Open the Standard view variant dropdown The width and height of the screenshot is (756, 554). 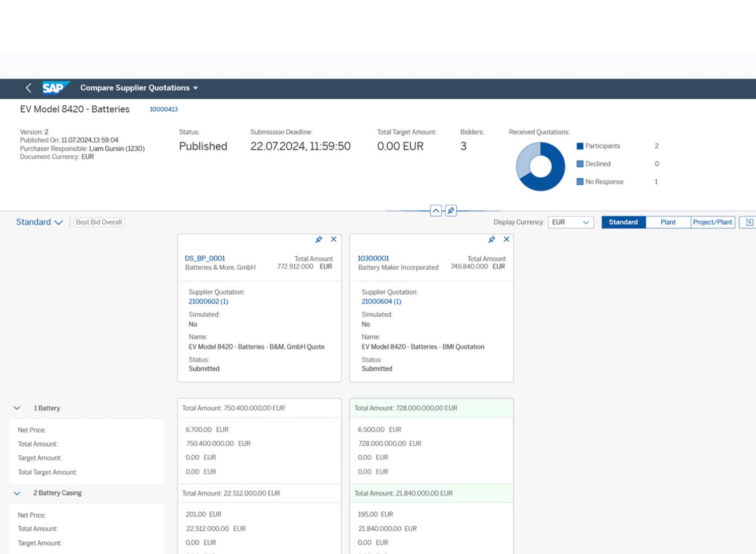point(39,222)
